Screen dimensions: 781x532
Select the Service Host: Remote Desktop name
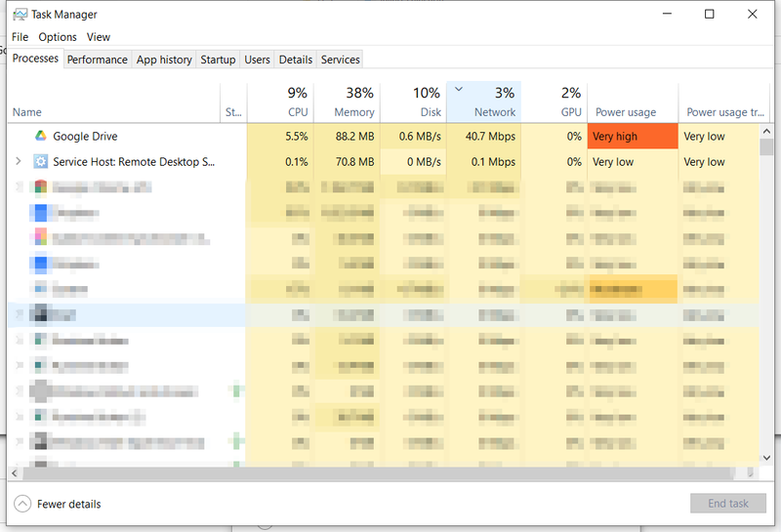tap(134, 162)
